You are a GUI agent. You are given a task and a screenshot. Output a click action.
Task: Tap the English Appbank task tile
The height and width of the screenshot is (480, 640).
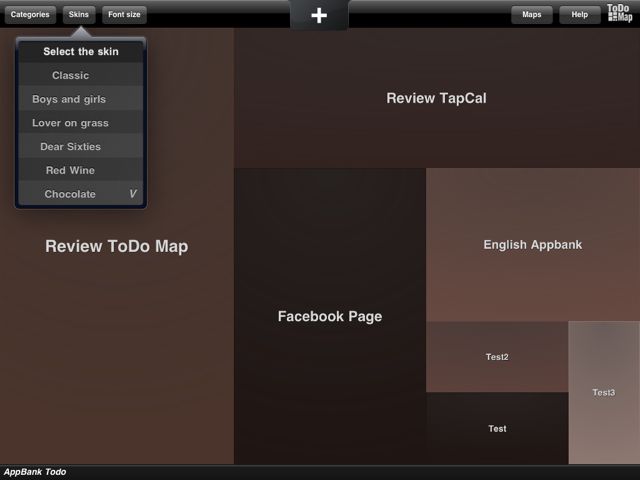tap(533, 244)
